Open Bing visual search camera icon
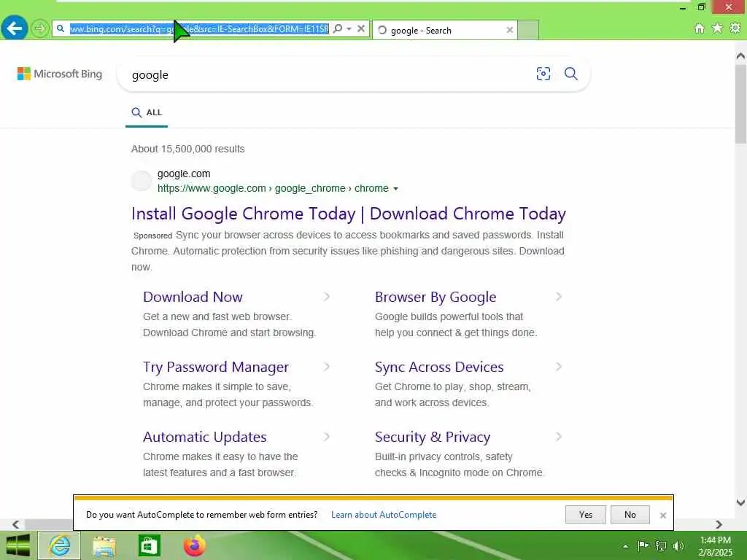The width and height of the screenshot is (747, 560). (x=543, y=74)
